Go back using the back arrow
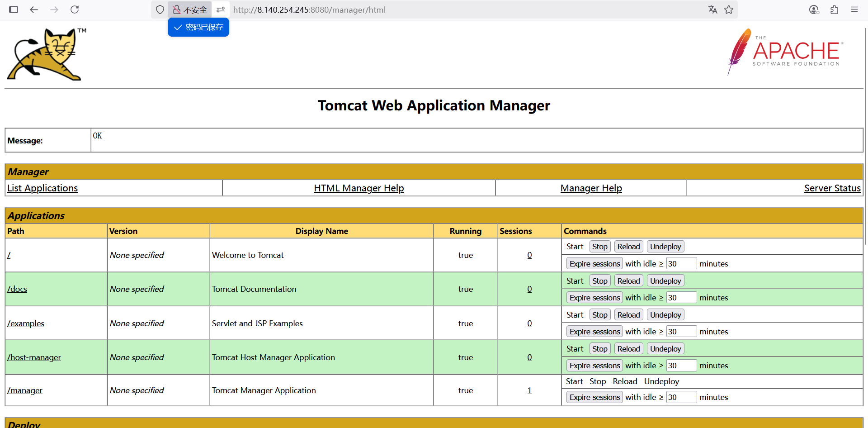The height and width of the screenshot is (428, 868). 34,10
